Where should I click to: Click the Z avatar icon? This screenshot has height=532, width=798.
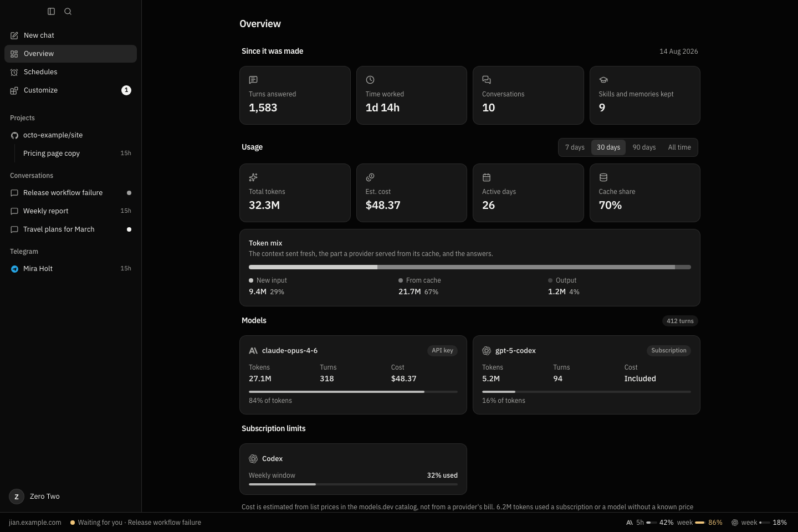[17, 497]
